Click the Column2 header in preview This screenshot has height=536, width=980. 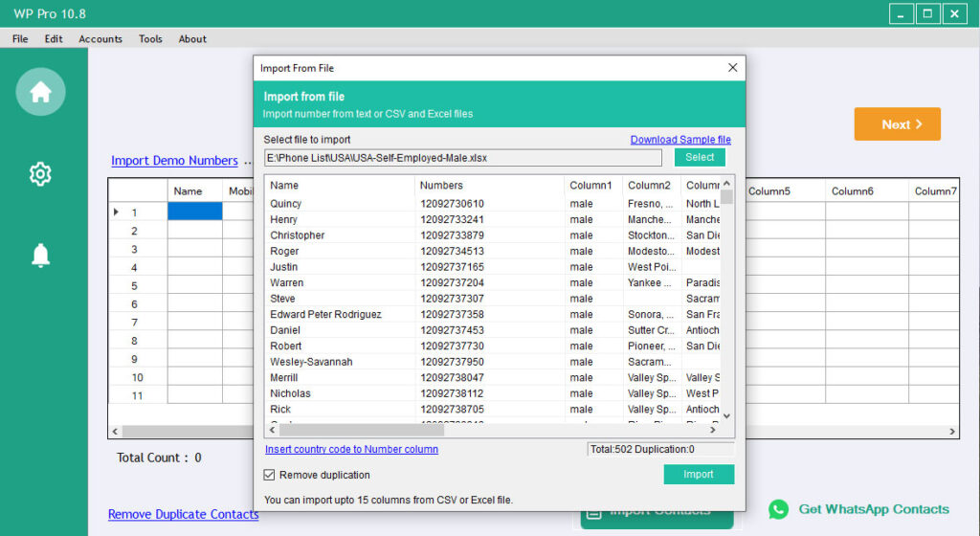[651, 186]
